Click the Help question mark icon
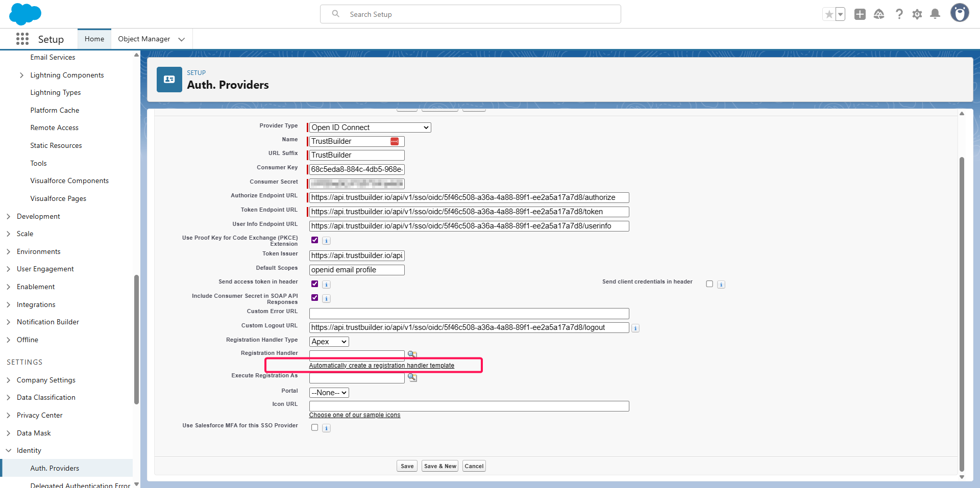 [899, 14]
